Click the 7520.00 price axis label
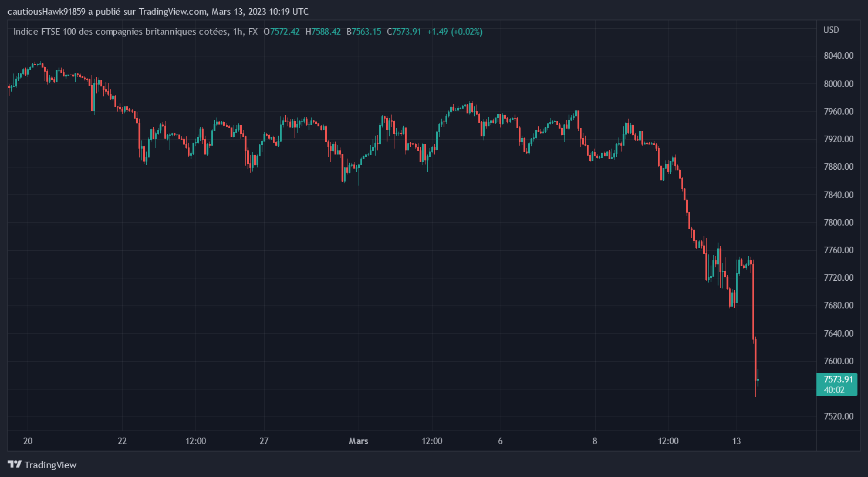This screenshot has width=868, height=477. point(838,416)
